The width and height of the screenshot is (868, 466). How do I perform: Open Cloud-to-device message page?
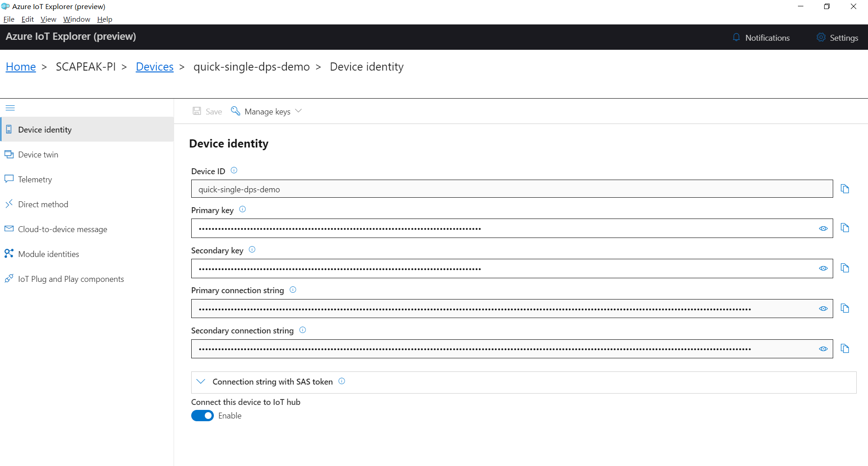(x=87, y=229)
